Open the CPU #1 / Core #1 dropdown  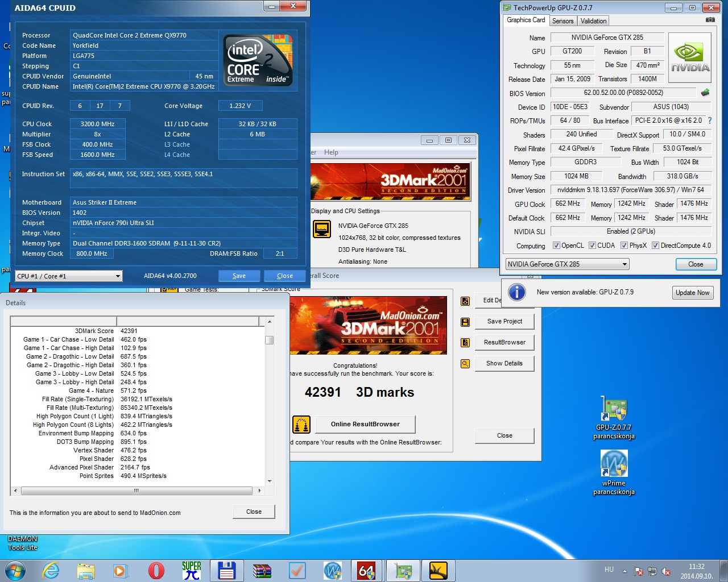point(69,276)
